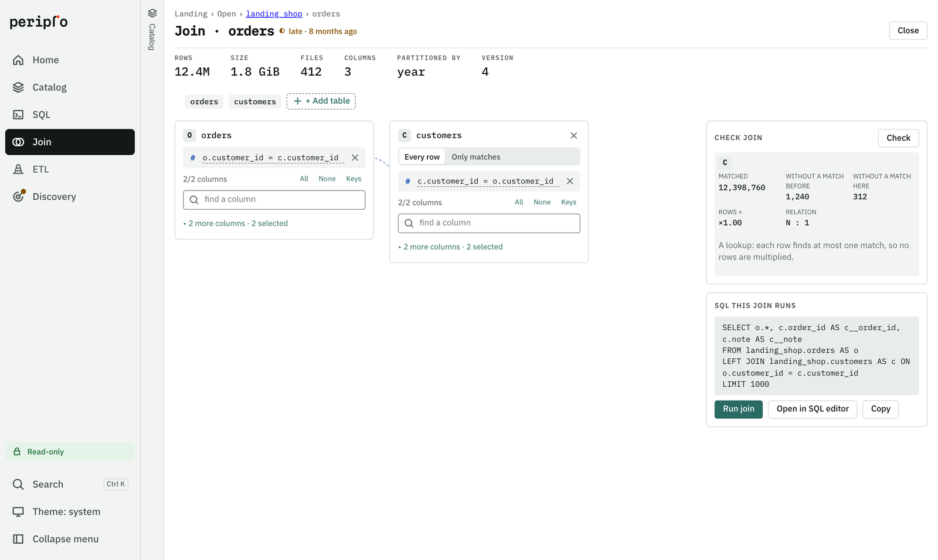This screenshot has height=560, width=938.
Task: Select None columns in customers card
Action: pyautogui.click(x=542, y=202)
